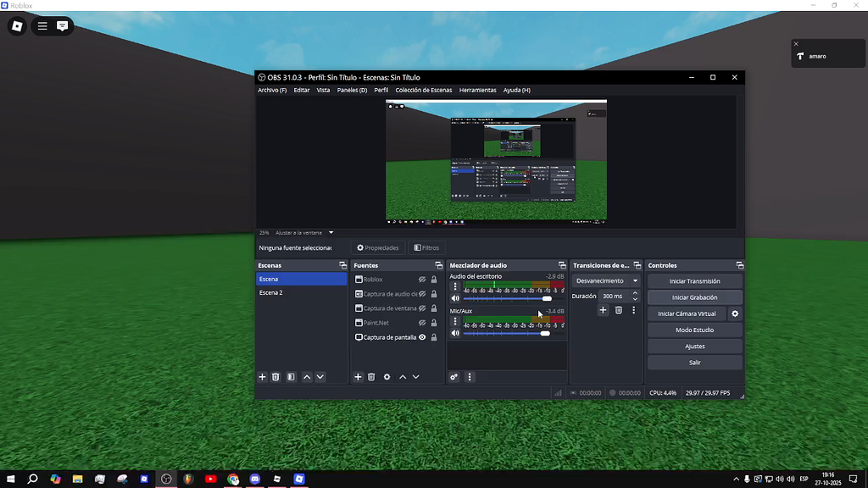Remove selected source with trash icon
The width and height of the screenshot is (868, 488).
[371, 377]
